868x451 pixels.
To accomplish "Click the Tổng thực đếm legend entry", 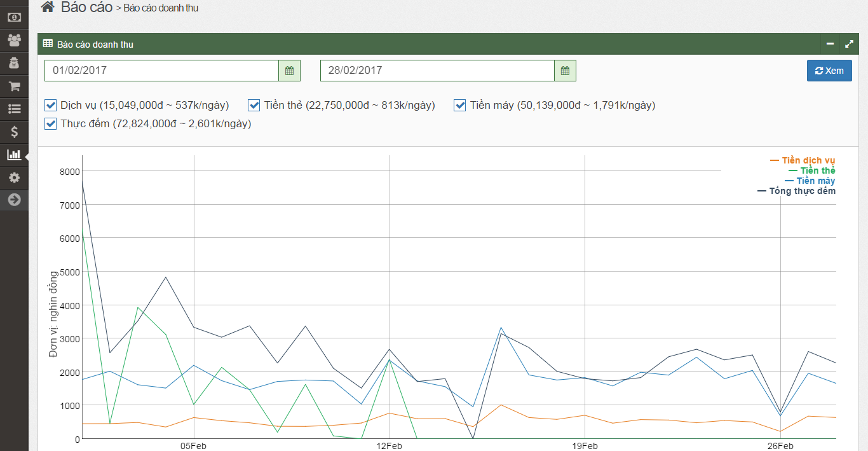I will pyautogui.click(x=802, y=191).
